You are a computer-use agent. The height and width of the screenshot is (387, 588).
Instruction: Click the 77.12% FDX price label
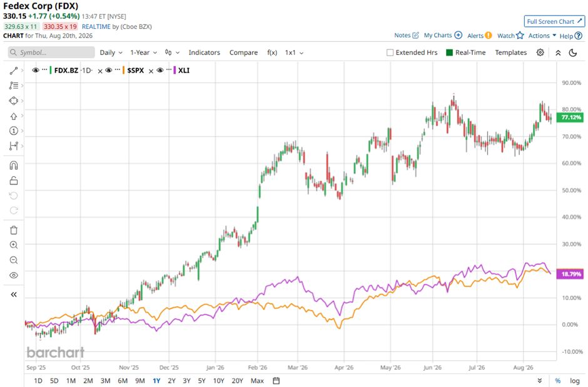(570, 118)
